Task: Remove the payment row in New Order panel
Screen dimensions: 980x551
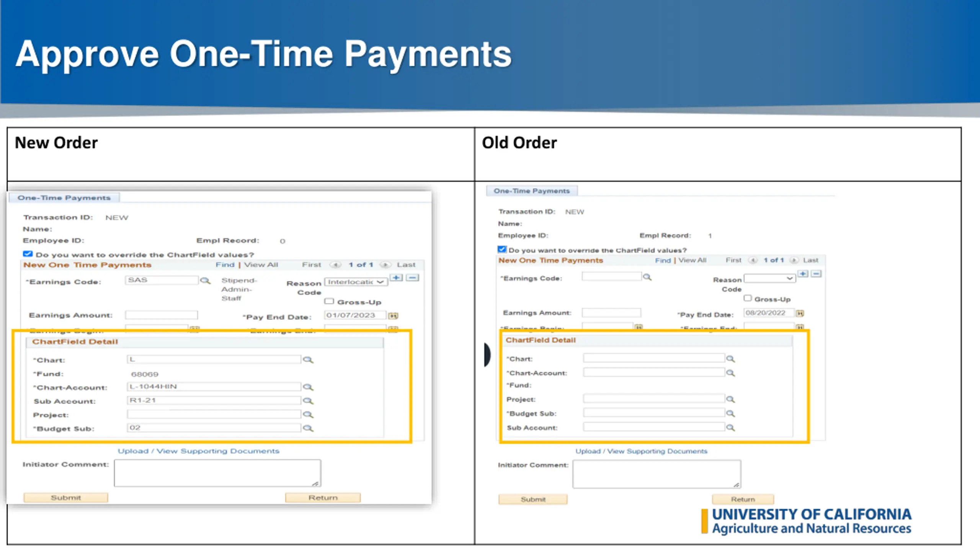Action: coord(412,278)
